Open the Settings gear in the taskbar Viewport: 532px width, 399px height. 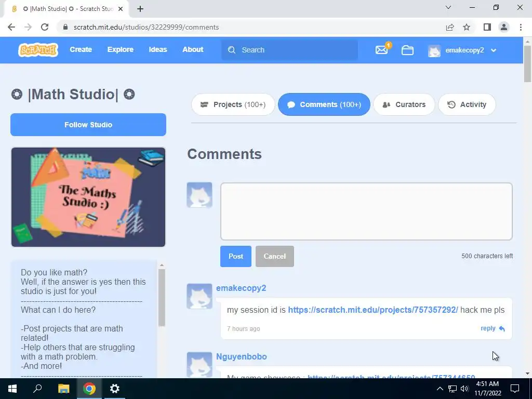(115, 389)
